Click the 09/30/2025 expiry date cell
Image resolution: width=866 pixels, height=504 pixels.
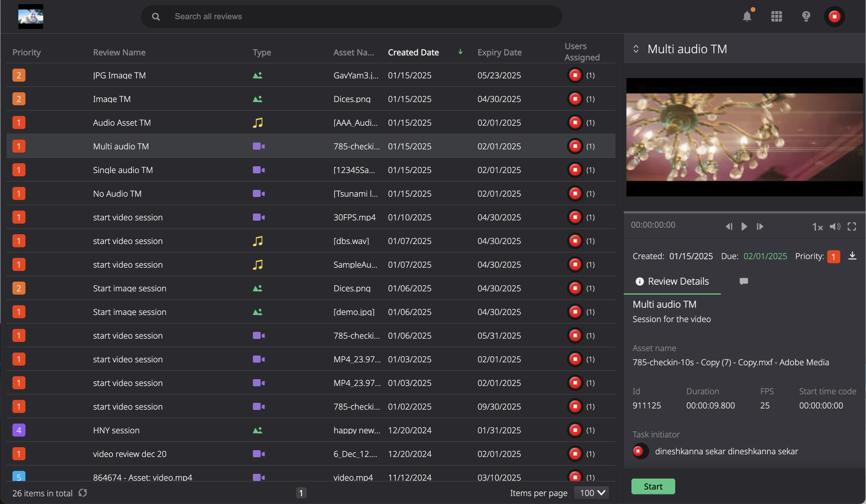tap(499, 407)
